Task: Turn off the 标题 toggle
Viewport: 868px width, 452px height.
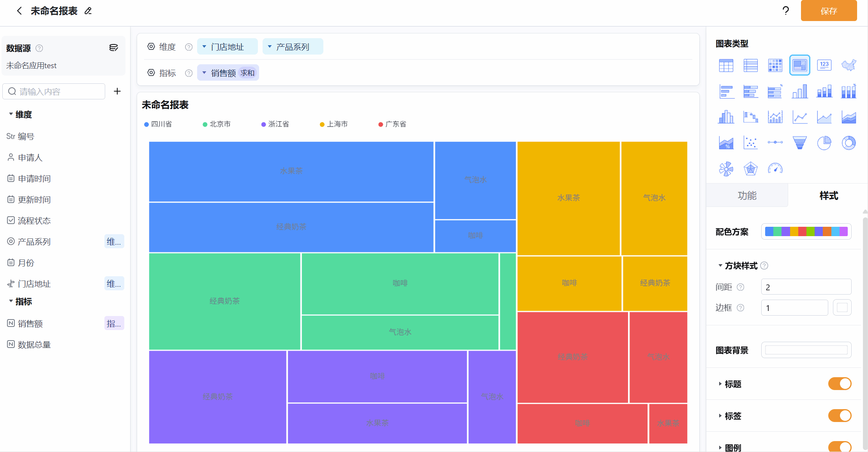Action: [840, 384]
